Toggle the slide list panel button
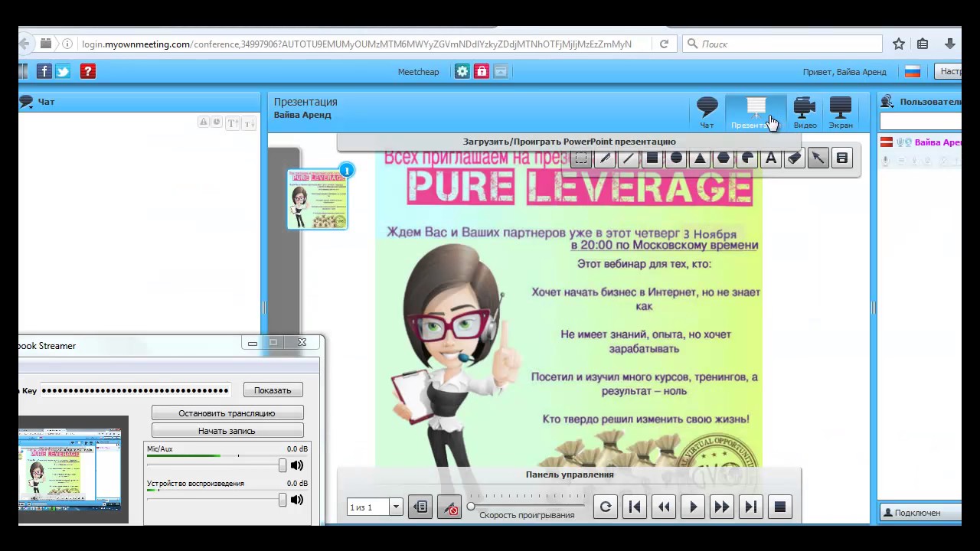This screenshot has width=980, height=551. pos(420,507)
